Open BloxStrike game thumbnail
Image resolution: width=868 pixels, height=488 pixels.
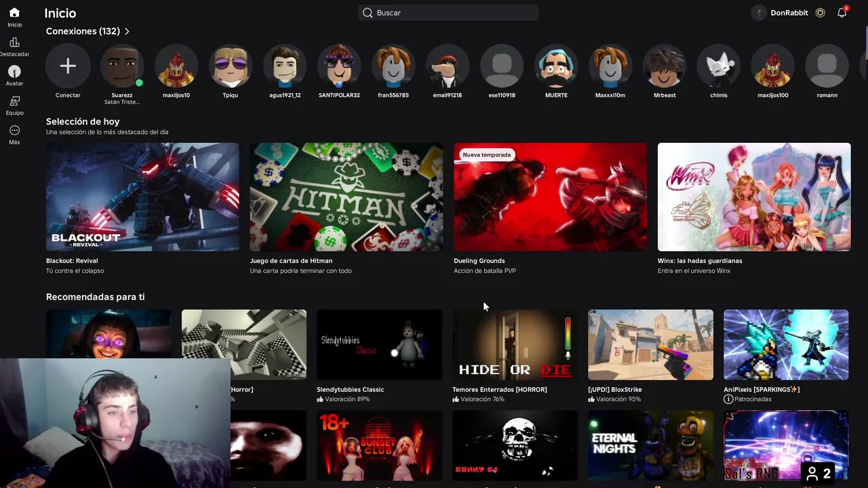(650, 344)
